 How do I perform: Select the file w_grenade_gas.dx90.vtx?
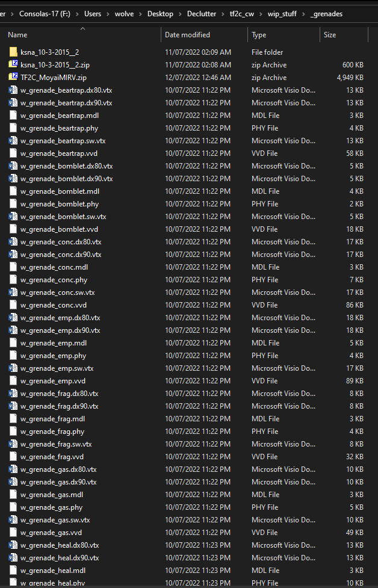pos(58,482)
